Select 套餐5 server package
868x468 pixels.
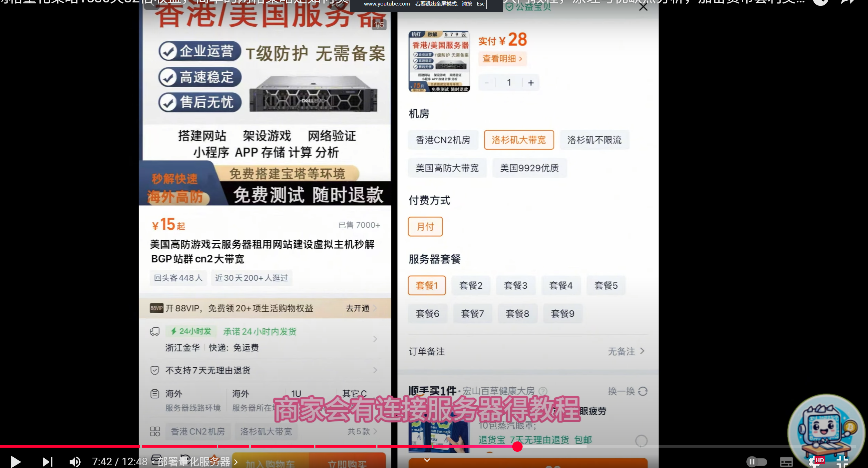(x=606, y=286)
